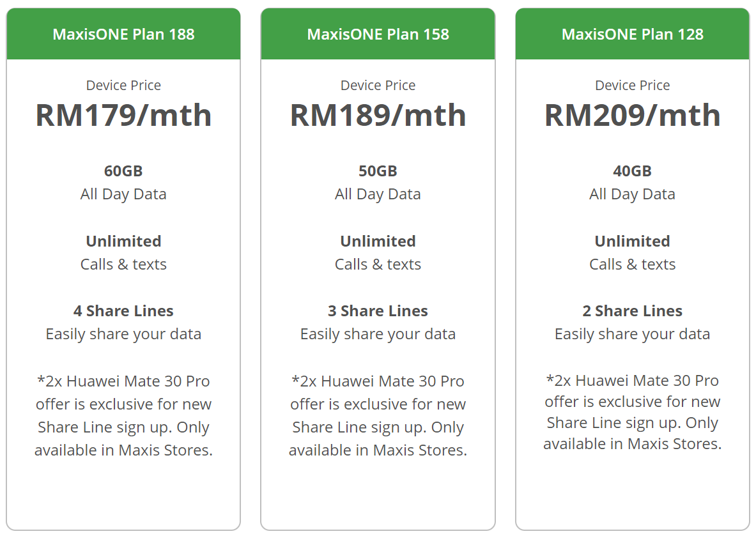Click Unlimited in the Plan 158 card
The width and height of the screenshot is (756, 536).
click(x=378, y=241)
